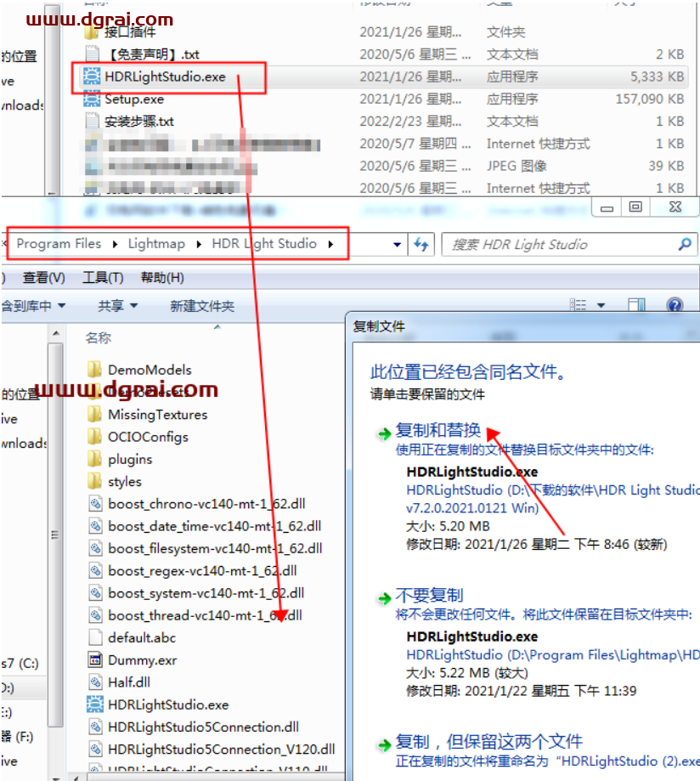Open the 帮助(H) menu

point(162,277)
